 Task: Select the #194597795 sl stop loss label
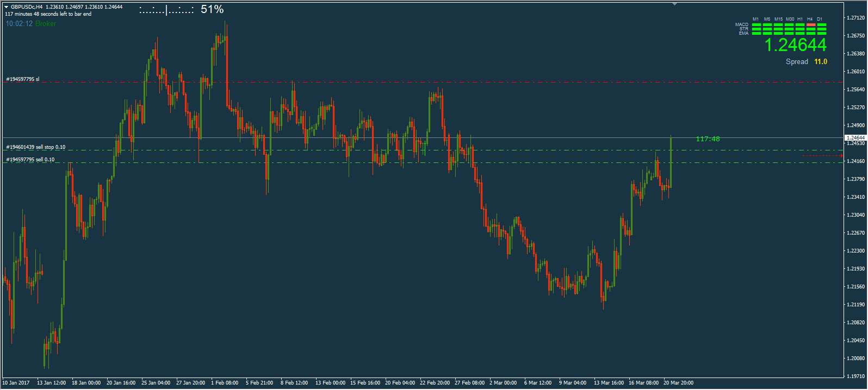[x=23, y=79]
